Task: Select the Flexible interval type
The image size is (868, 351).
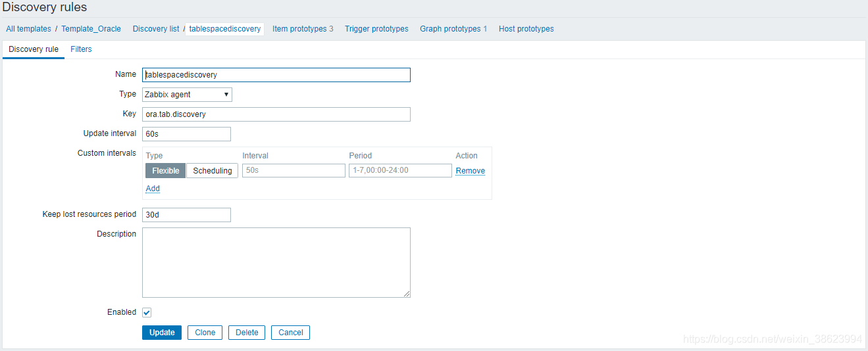Action: 165,171
